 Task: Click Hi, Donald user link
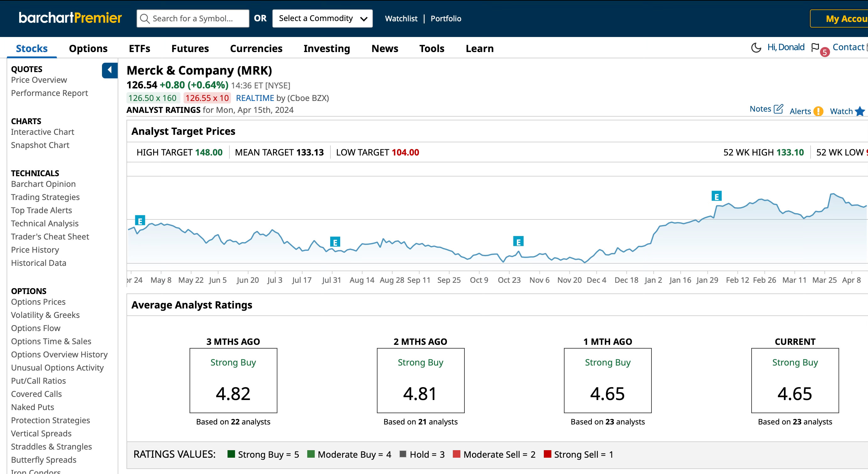click(x=786, y=47)
